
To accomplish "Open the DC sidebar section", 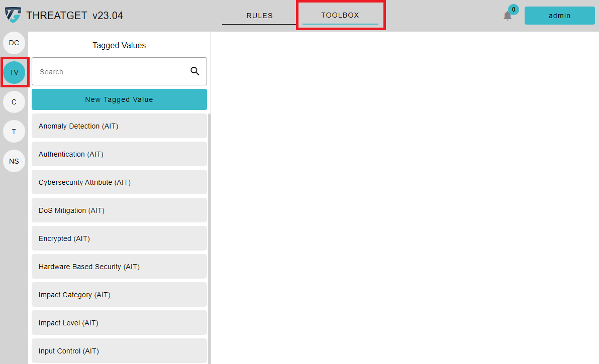I will click(x=14, y=43).
